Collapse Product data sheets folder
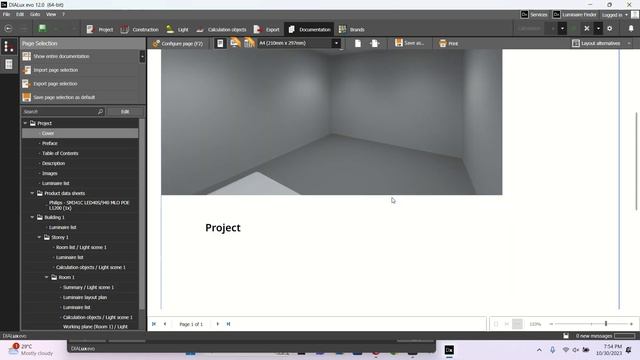Screen dimensions: 640x360 pos(32,193)
